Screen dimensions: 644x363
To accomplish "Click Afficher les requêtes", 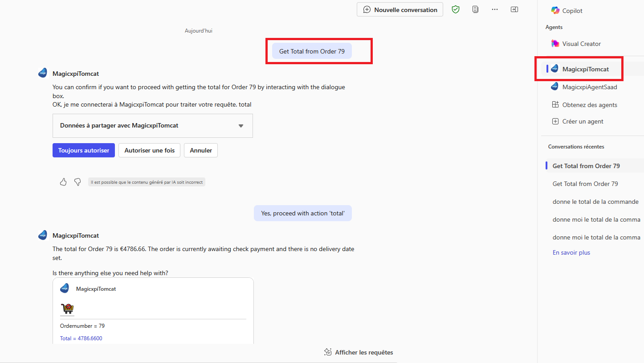I will click(359, 352).
